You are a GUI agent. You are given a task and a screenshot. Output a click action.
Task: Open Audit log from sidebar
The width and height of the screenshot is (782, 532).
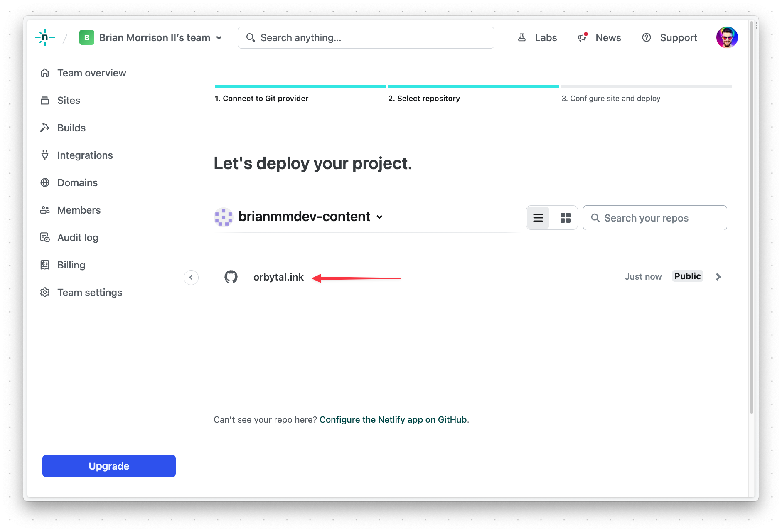tap(78, 237)
